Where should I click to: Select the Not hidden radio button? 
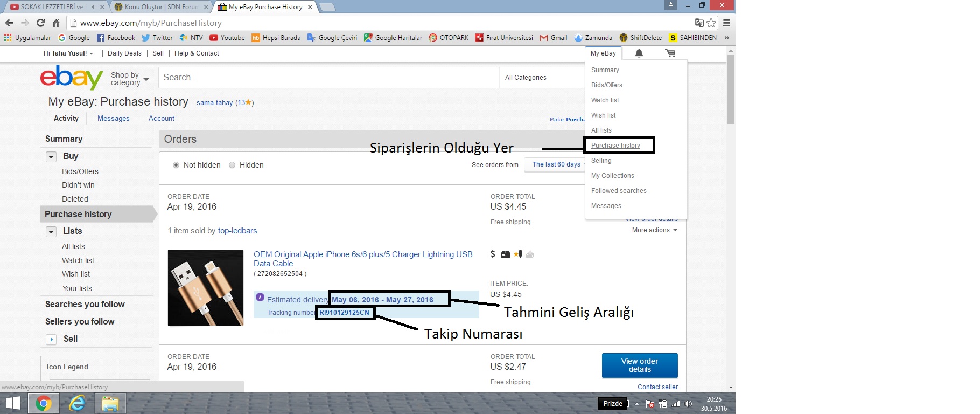click(176, 165)
